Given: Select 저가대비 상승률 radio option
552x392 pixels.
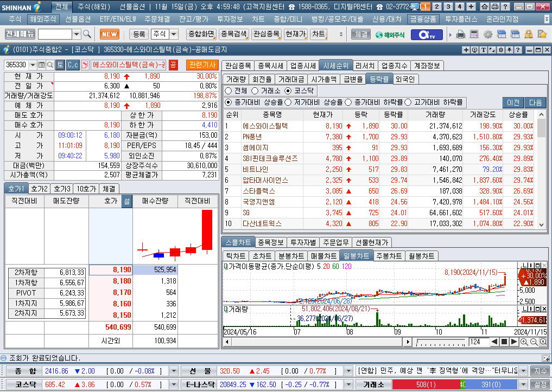Looking at the screenshot, I should click(288, 102).
